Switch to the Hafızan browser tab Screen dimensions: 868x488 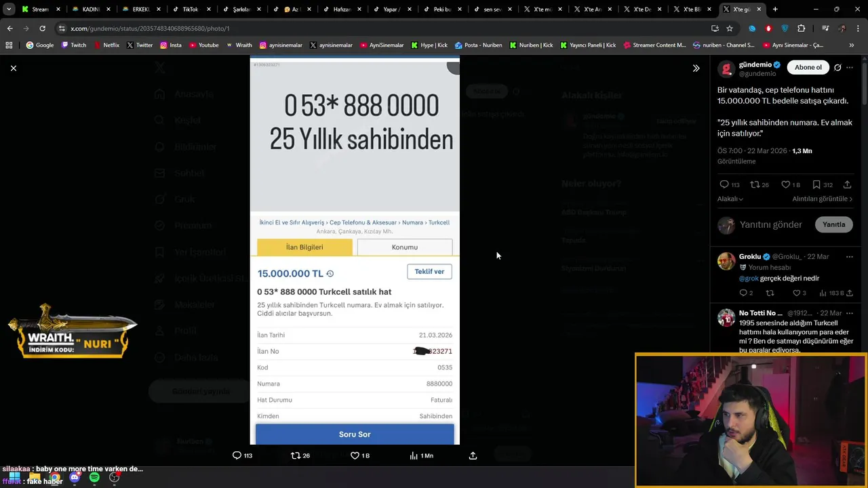click(341, 9)
